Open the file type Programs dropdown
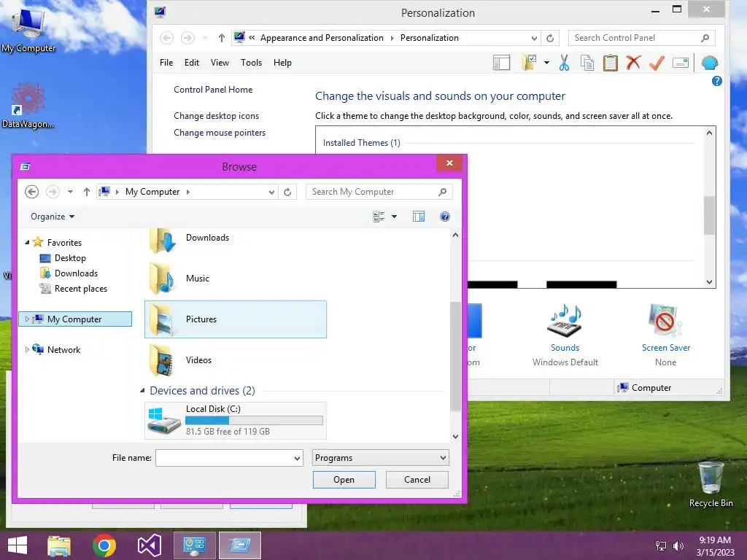This screenshot has height=560, width=747. coord(380,458)
